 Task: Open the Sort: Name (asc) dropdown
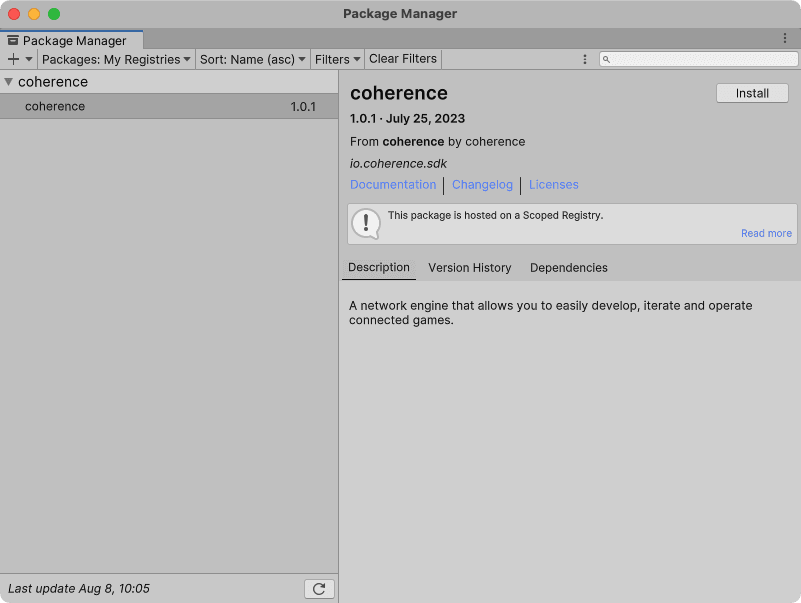point(252,59)
